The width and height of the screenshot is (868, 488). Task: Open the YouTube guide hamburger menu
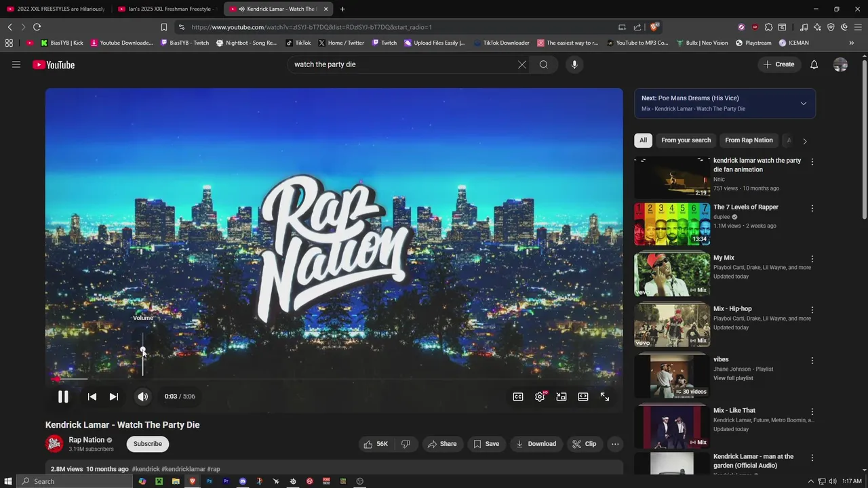click(16, 64)
